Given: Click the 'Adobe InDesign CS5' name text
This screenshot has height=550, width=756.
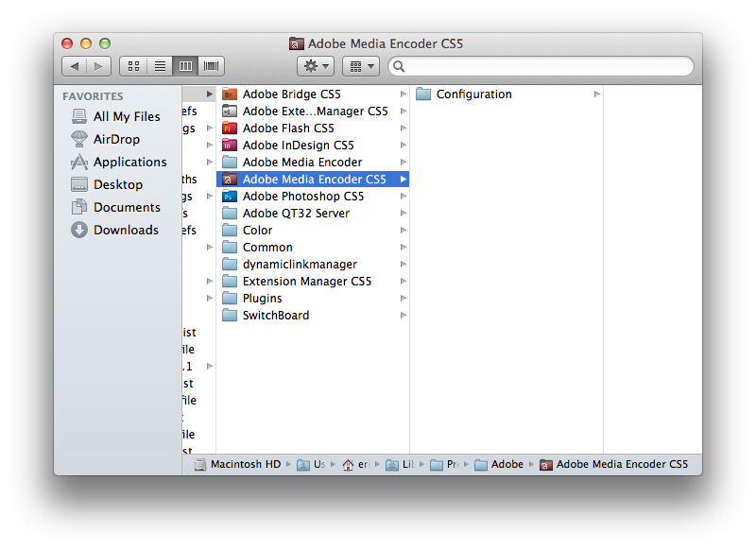Looking at the screenshot, I should [x=299, y=146].
